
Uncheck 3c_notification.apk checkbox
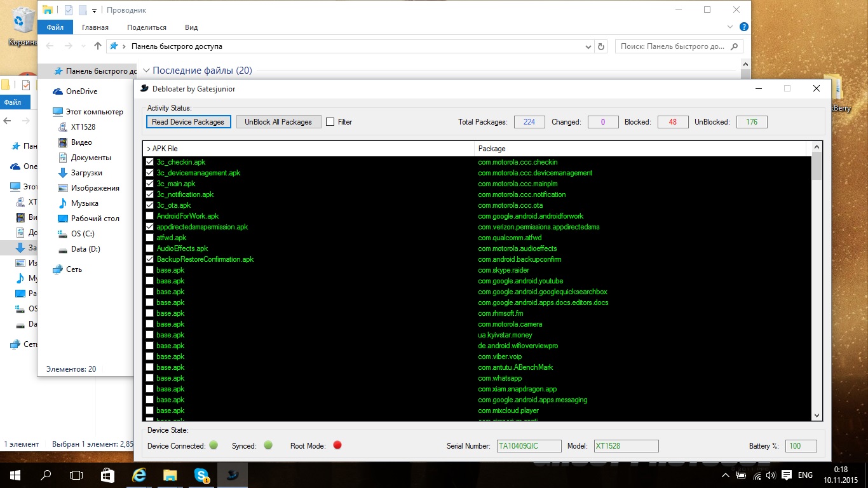point(150,194)
